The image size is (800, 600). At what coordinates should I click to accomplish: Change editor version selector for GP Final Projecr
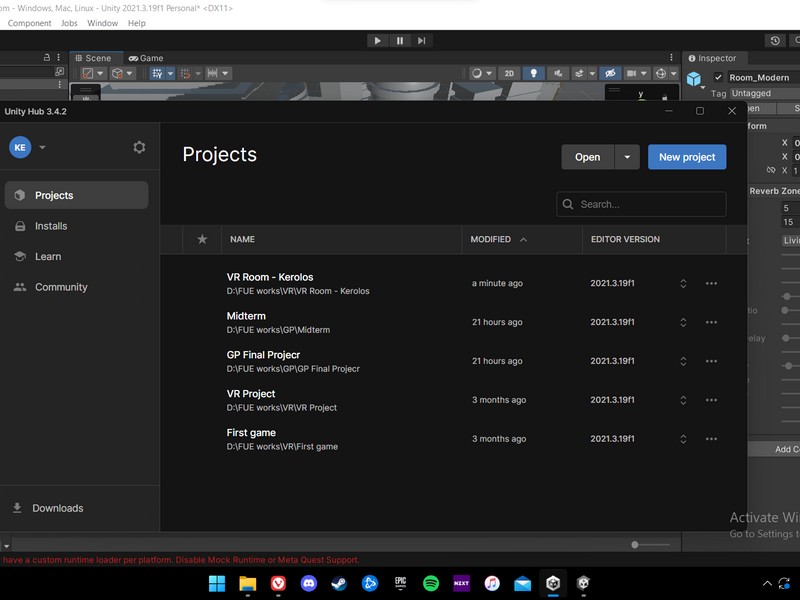coord(683,361)
